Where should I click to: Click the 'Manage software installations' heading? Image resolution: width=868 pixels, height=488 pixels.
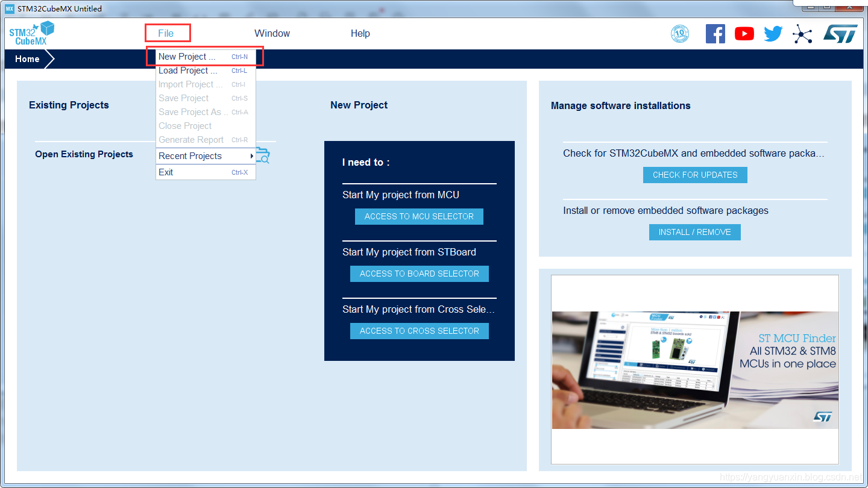click(621, 105)
